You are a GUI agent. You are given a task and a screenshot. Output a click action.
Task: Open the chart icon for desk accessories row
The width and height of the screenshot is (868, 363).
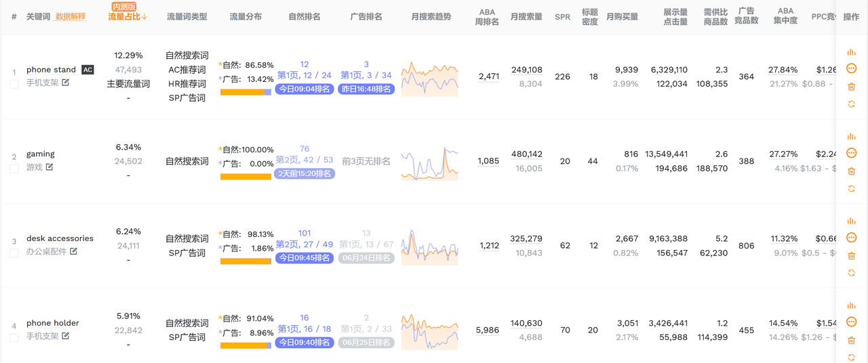(x=851, y=221)
